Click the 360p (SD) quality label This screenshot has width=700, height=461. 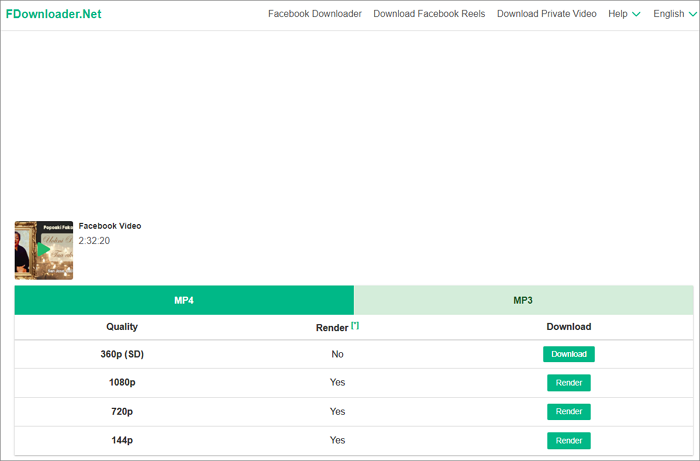point(122,354)
